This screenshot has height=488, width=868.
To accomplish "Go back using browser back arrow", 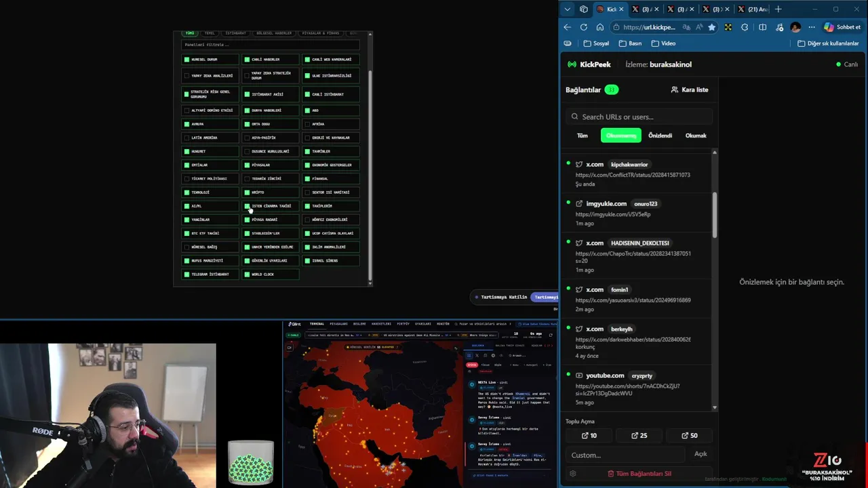I will pos(568,27).
